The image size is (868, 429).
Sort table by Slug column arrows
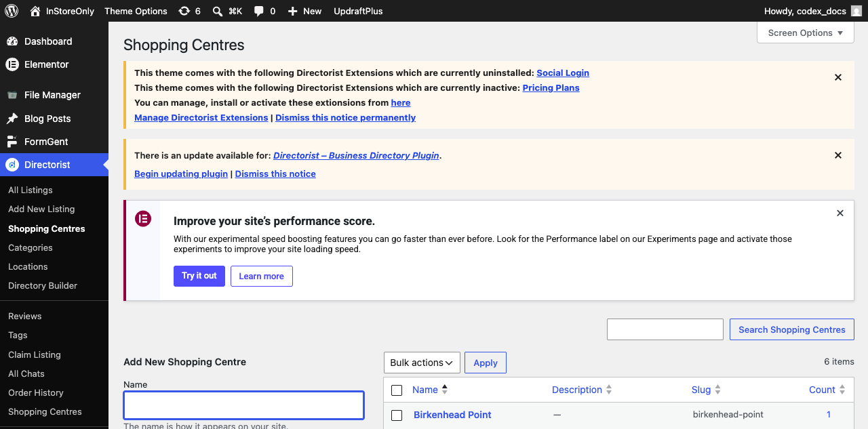tap(717, 390)
